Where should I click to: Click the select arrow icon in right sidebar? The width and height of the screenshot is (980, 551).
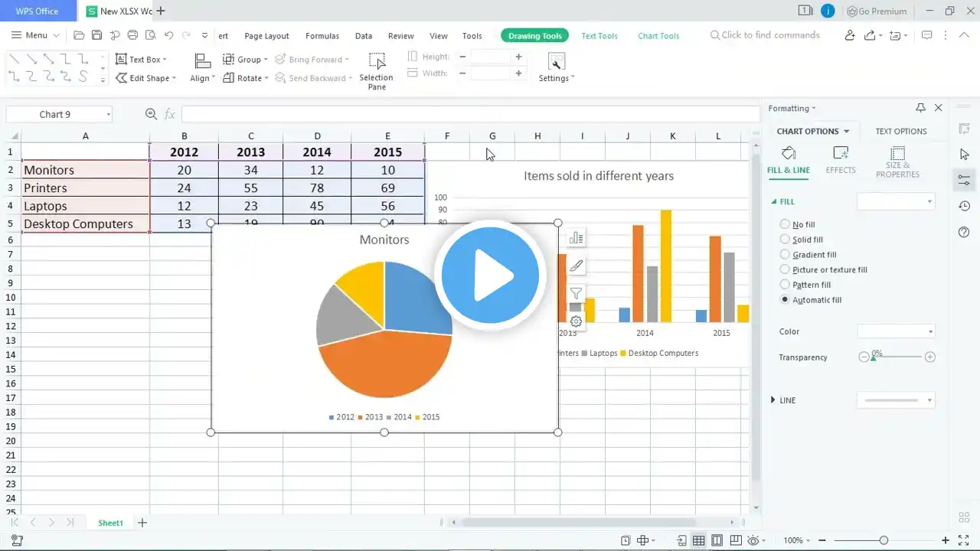965,155
